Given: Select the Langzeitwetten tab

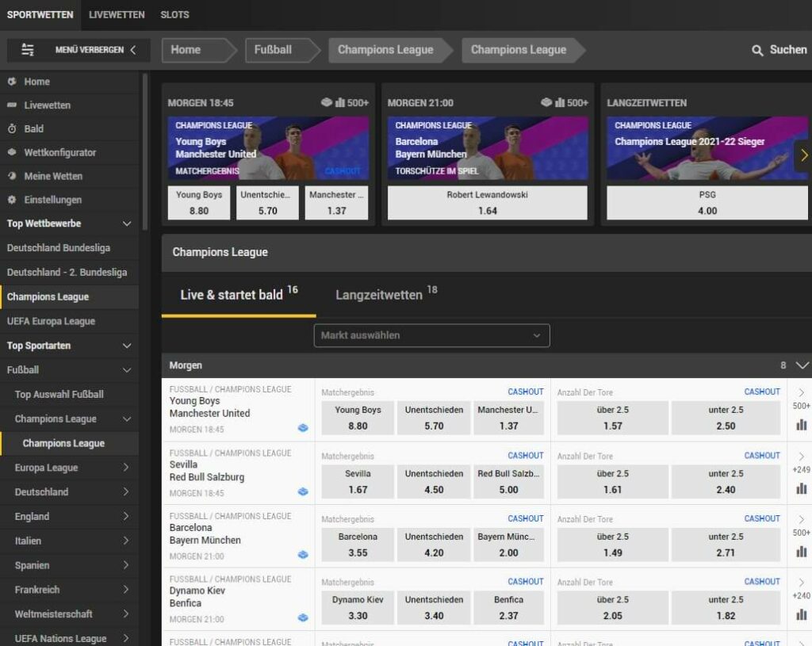Looking at the screenshot, I should click(x=386, y=295).
